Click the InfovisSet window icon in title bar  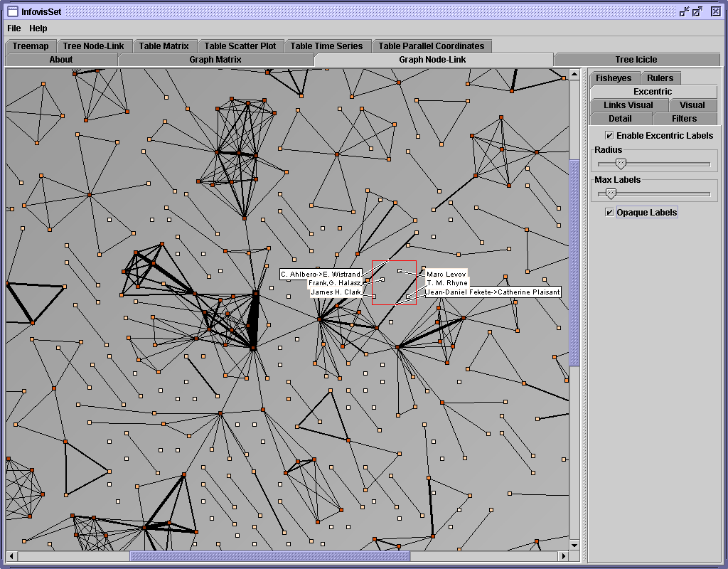point(12,11)
